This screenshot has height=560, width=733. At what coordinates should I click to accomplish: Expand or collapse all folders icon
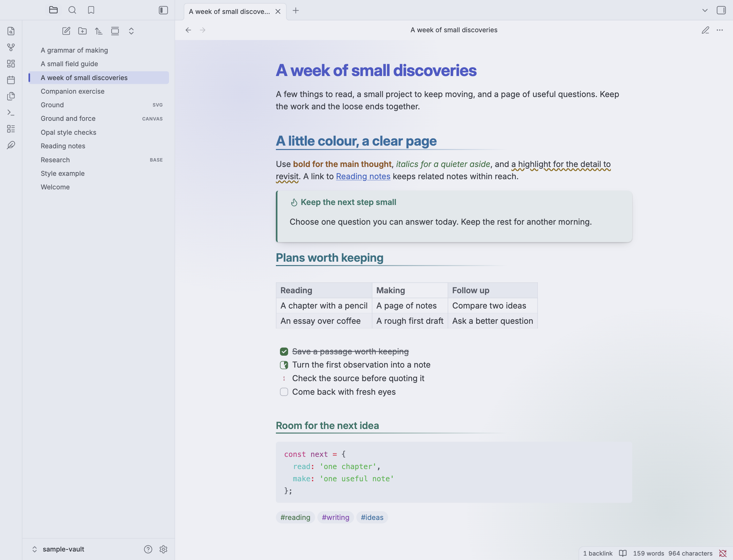coord(131,31)
